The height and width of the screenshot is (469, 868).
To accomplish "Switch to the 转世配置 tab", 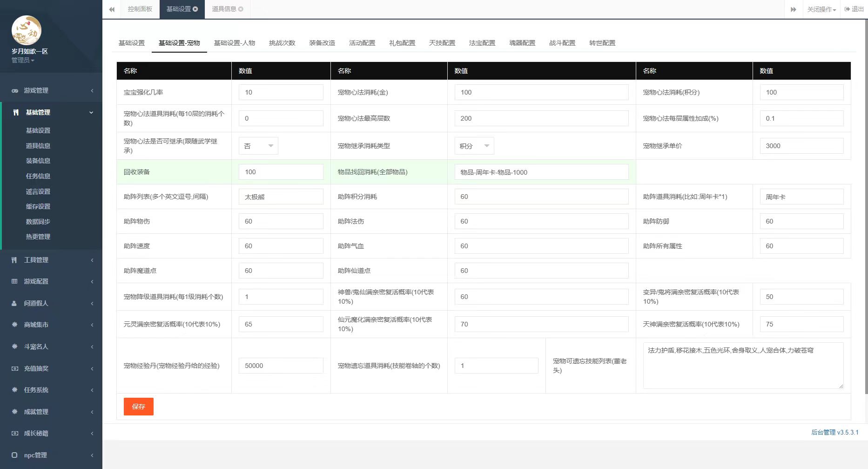I will [602, 43].
